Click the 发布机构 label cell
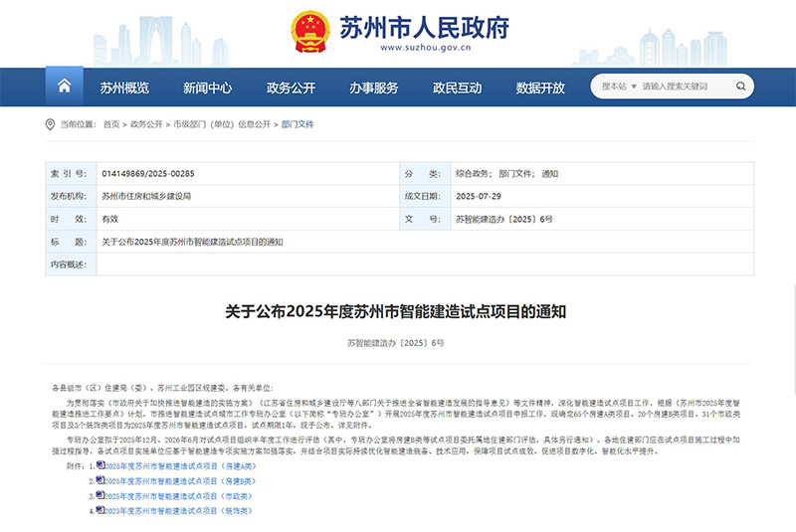 (x=71, y=196)
